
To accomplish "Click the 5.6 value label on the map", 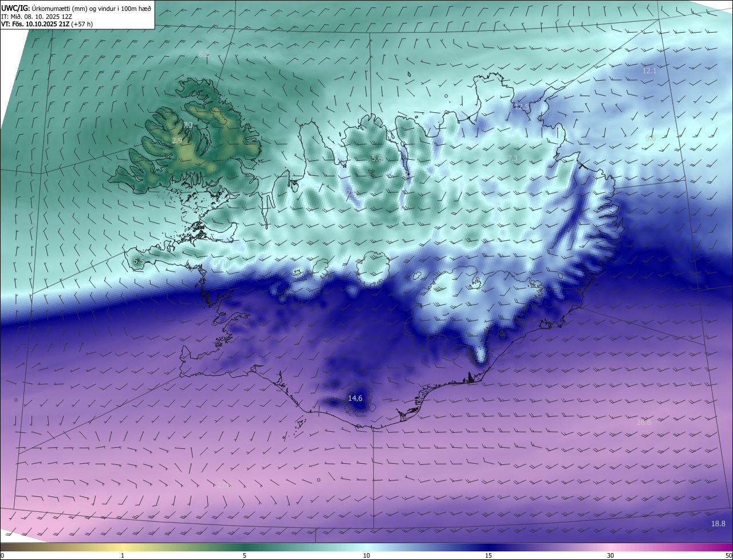I will tap(377, 158).
